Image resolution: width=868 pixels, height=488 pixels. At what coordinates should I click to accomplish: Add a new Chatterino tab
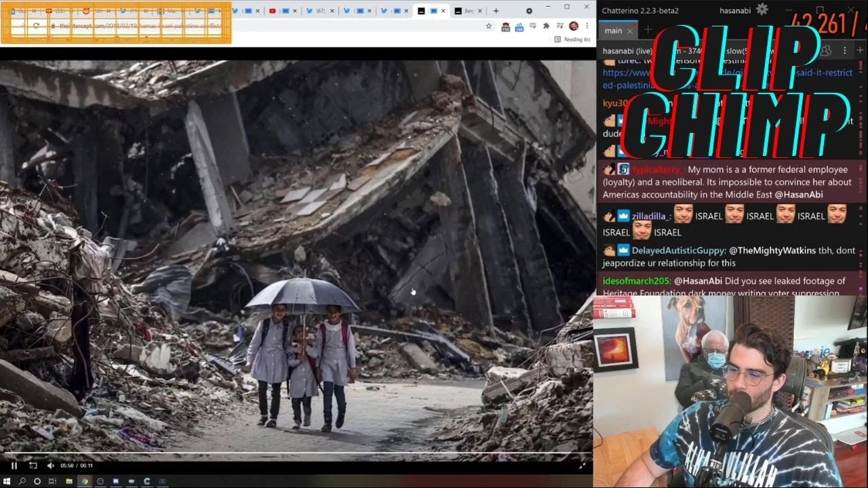pos(648,30)
